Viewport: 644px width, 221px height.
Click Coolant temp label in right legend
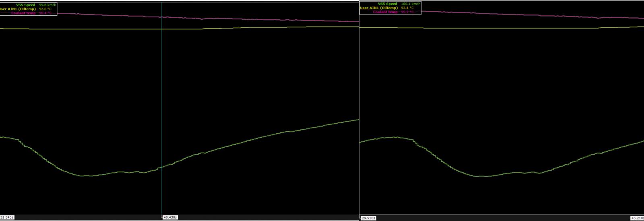(x=385, y=12)
